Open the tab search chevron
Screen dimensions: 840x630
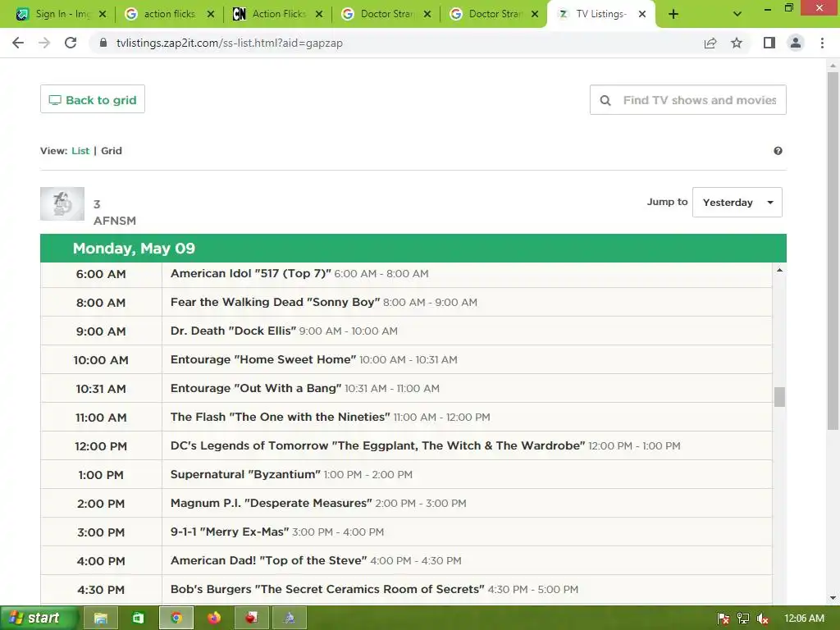point(737,14)
